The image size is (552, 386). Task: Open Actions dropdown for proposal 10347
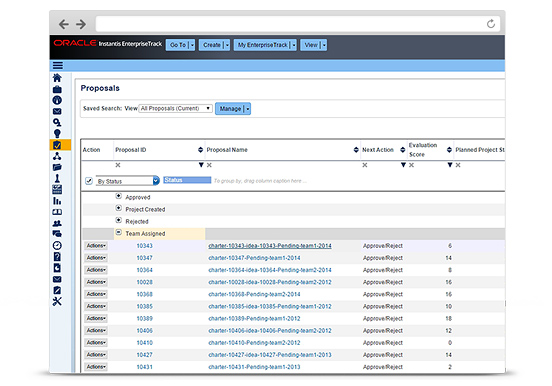point(96,258)
